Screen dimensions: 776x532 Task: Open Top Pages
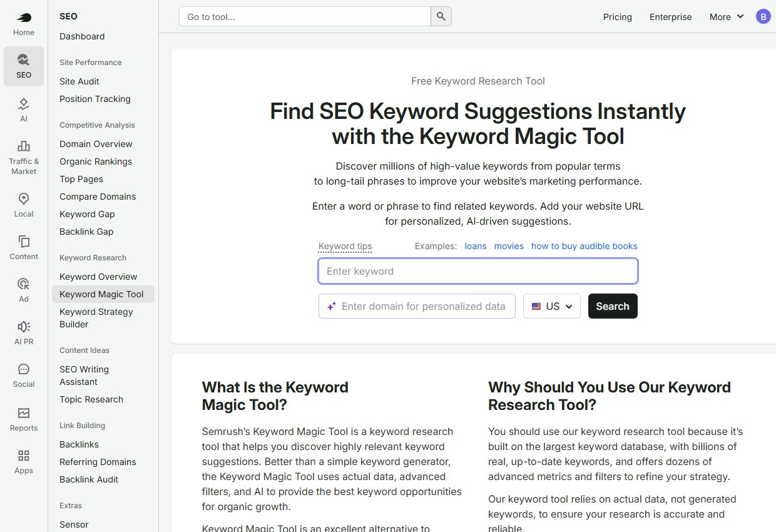pos(81,179)
